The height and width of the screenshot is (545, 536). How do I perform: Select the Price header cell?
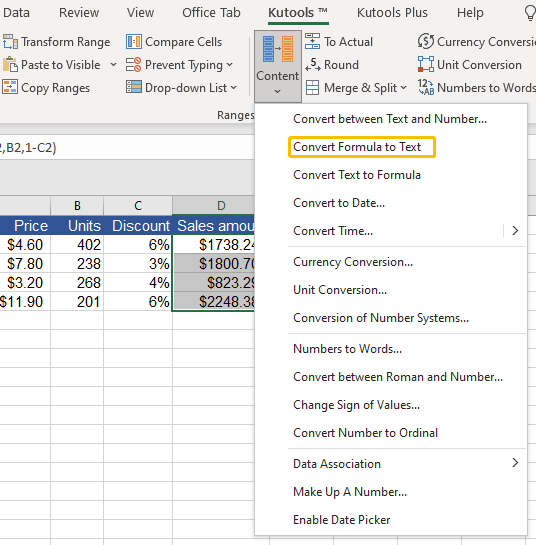point(25,226)
